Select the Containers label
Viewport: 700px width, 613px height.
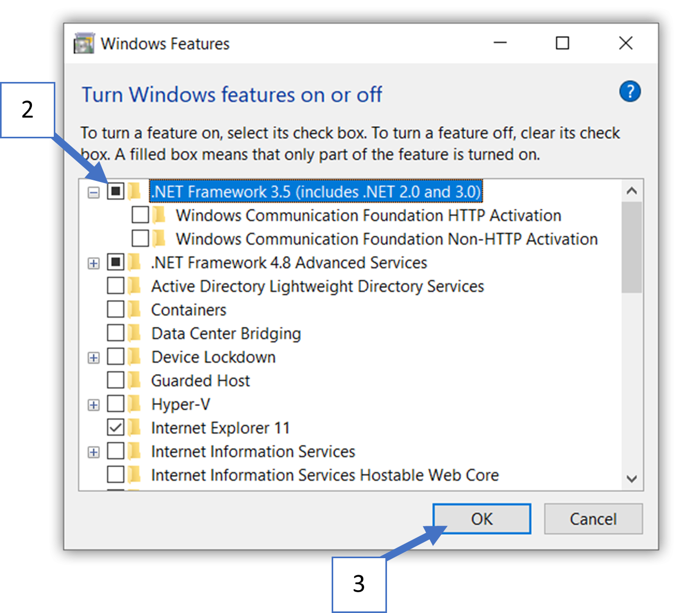pos(188,309)
